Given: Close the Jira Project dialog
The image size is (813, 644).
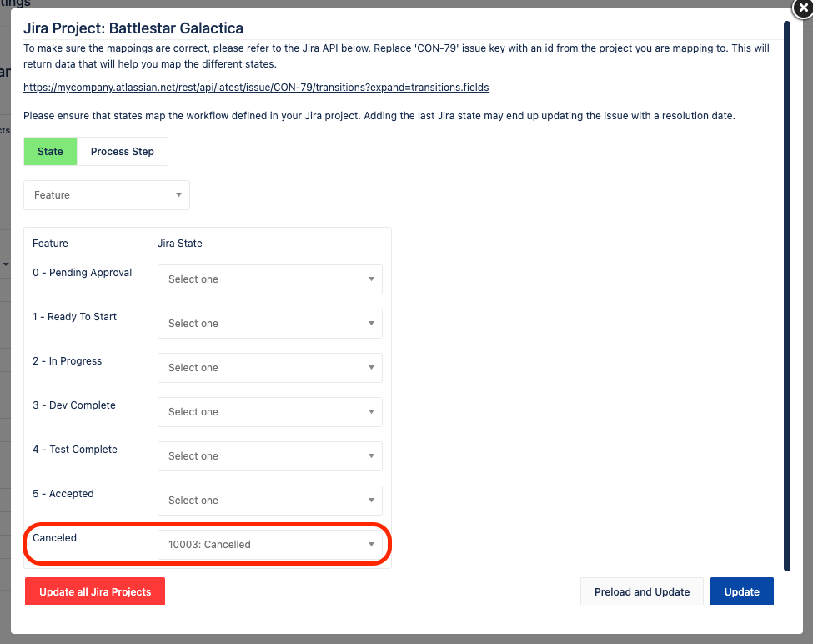Looking at the screenshot, I should pyautogui.click(x=803, y=8).
